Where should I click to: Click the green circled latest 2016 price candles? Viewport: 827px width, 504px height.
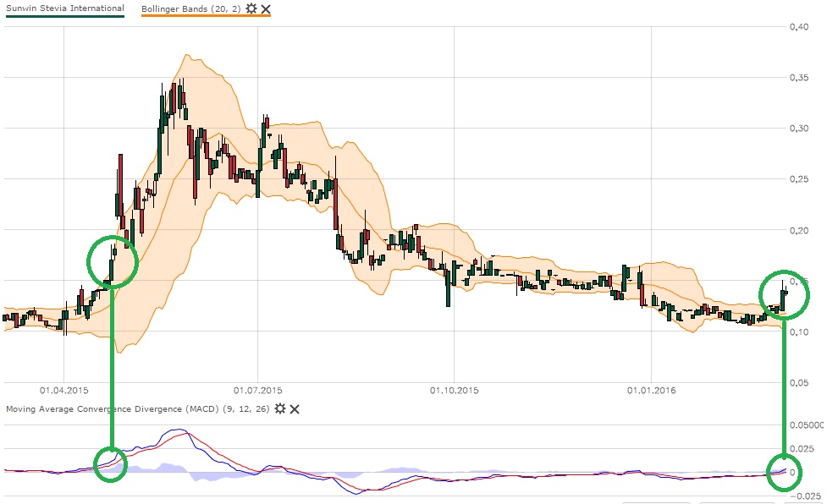[x=784, y=295]
